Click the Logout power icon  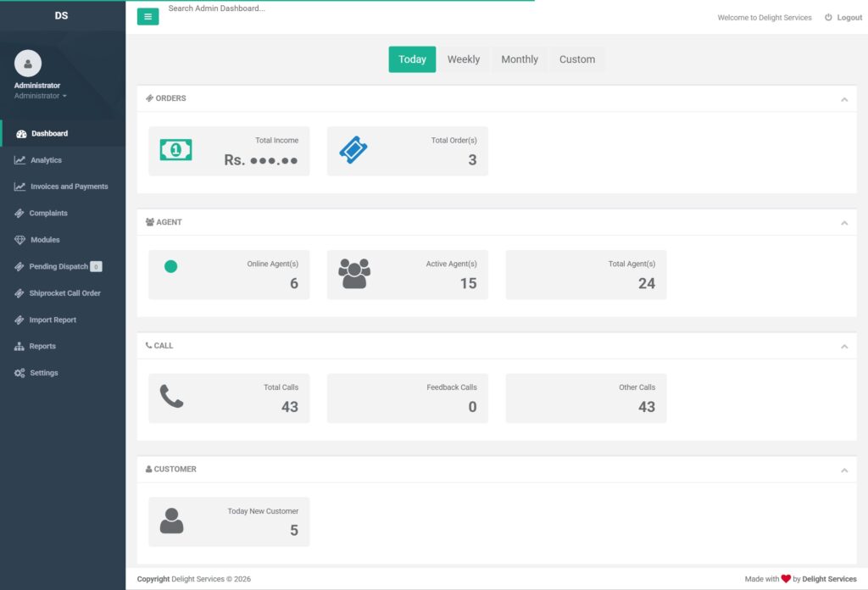[x=828, y=17]
